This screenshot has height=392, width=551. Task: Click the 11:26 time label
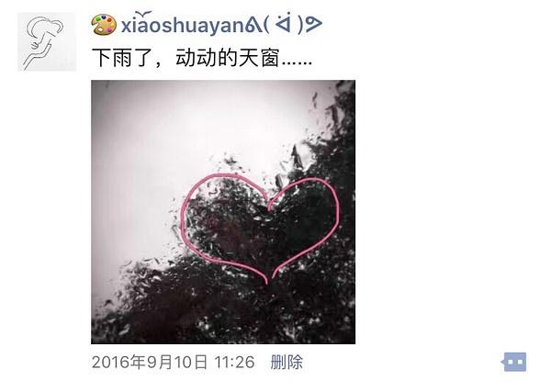point(234,362)
